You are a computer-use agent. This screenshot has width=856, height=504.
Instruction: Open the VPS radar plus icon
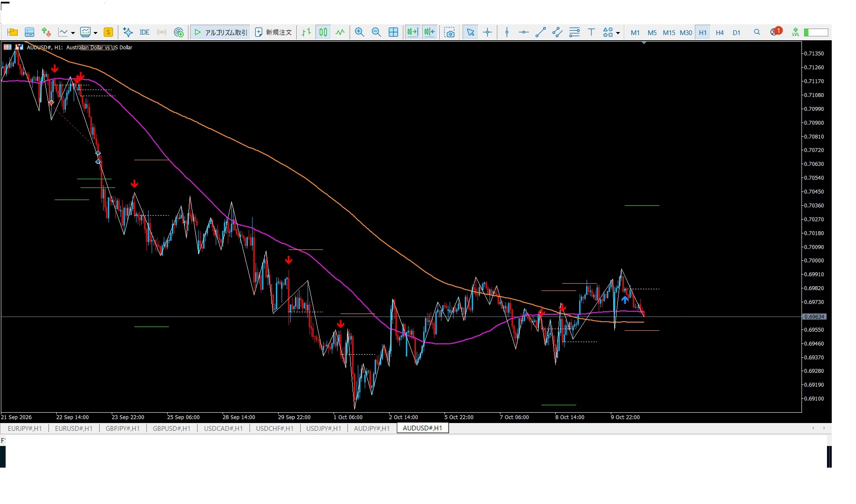tap(179, 32)
